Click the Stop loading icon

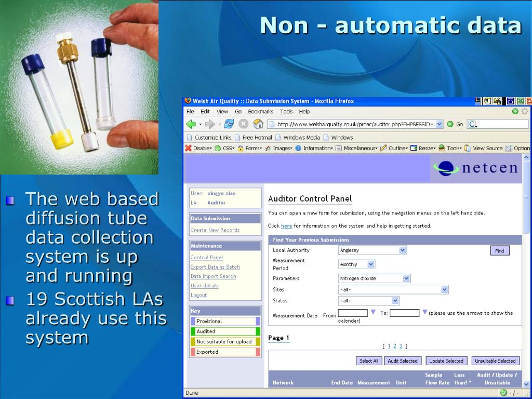(243, 124)
